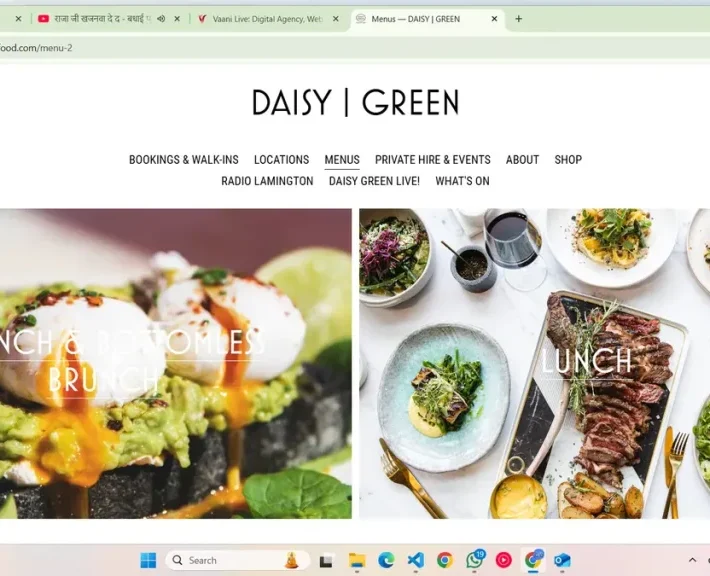
Task: Open Daisy Green Live! link
Action: click(x=374, y=181)
